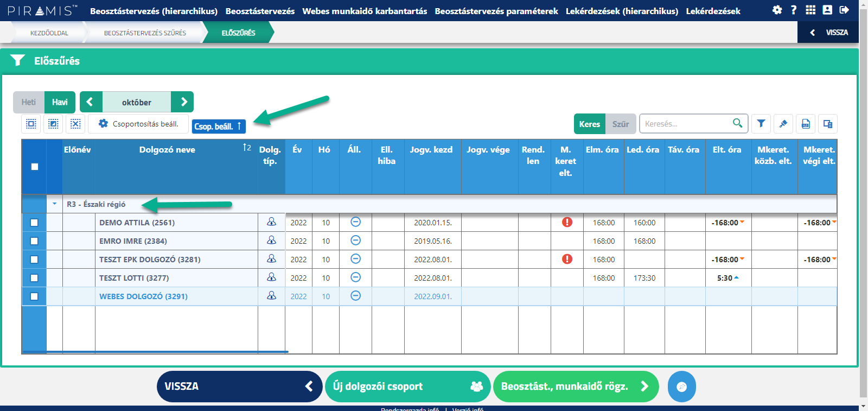Click the blue Csop. beáll. button

[219, 126]
